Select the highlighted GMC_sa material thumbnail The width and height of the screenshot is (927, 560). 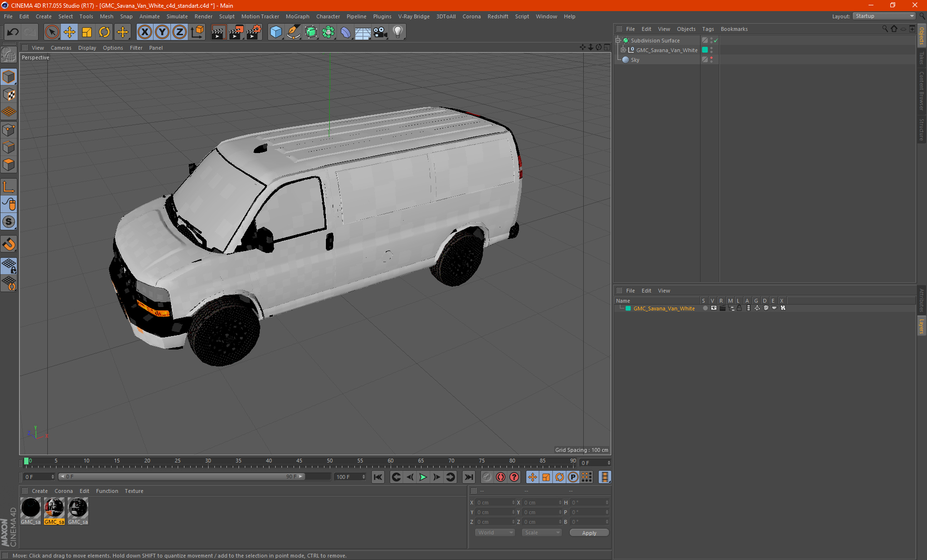(x=54, y=511)
